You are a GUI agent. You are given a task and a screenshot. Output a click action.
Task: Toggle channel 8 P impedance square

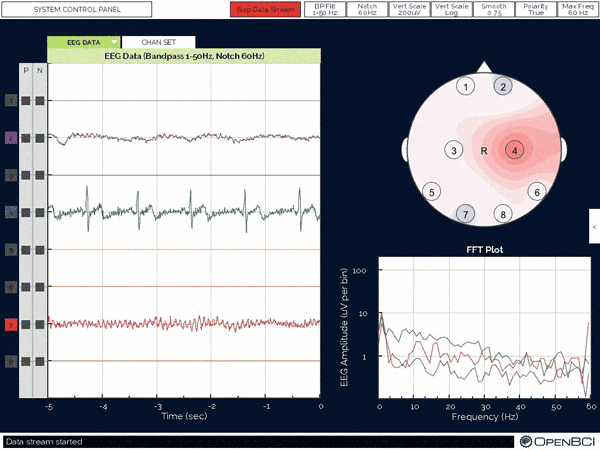click(x=26, y=362)
